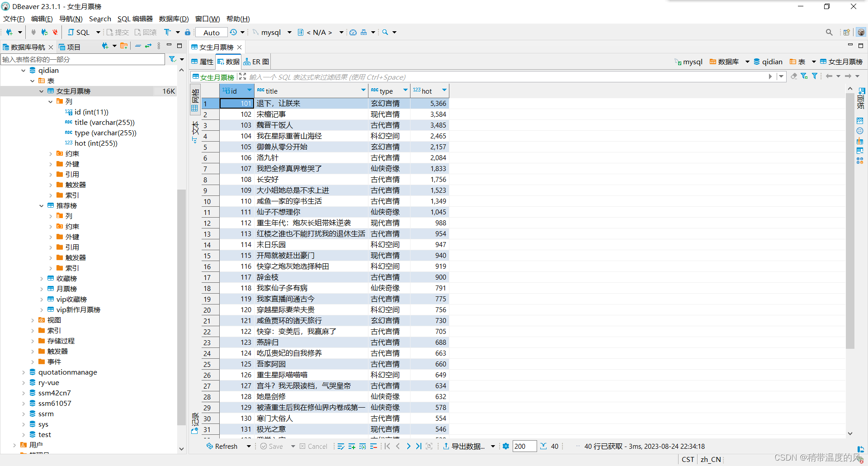Image resolution: width=868 pixels, height=466 pixels.
Task: Expand the 视图 folder node
Action: click(x=33, y=320)
